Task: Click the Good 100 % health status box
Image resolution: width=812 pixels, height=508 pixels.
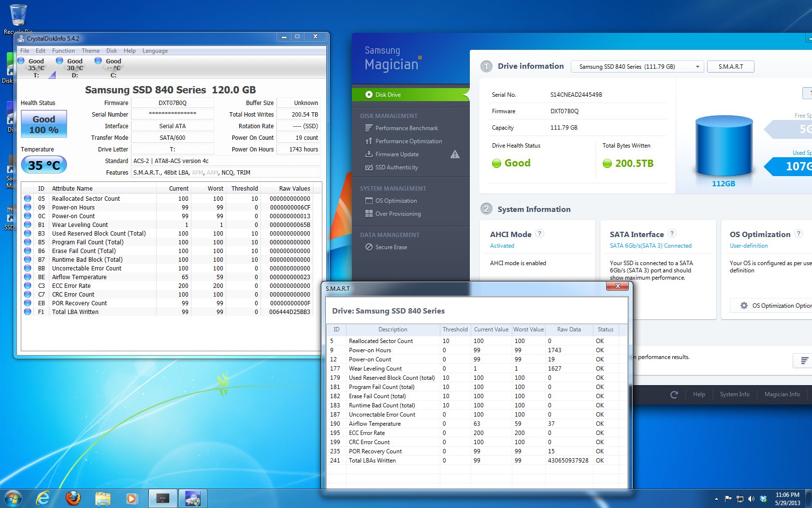Action: click(x=43, y=124)
